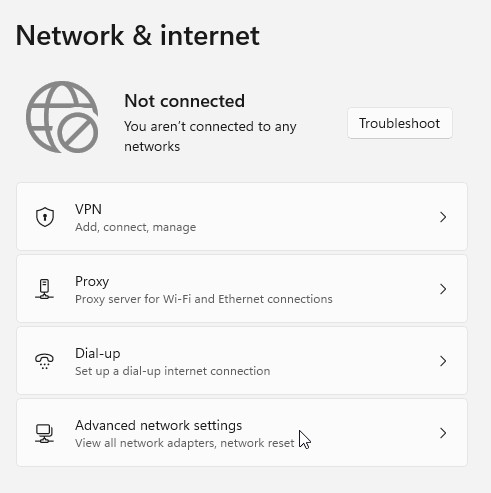Click the Advanced network settings computer icon

point(44,433)
